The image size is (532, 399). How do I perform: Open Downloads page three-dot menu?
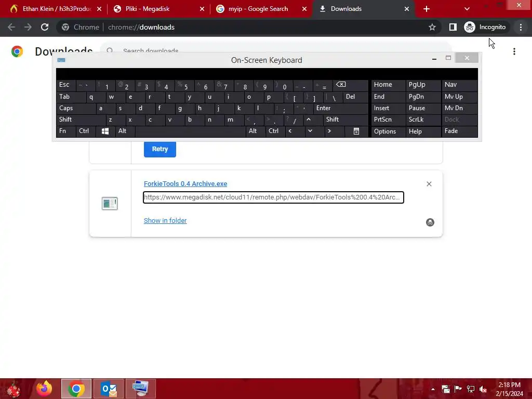[514, 51]
